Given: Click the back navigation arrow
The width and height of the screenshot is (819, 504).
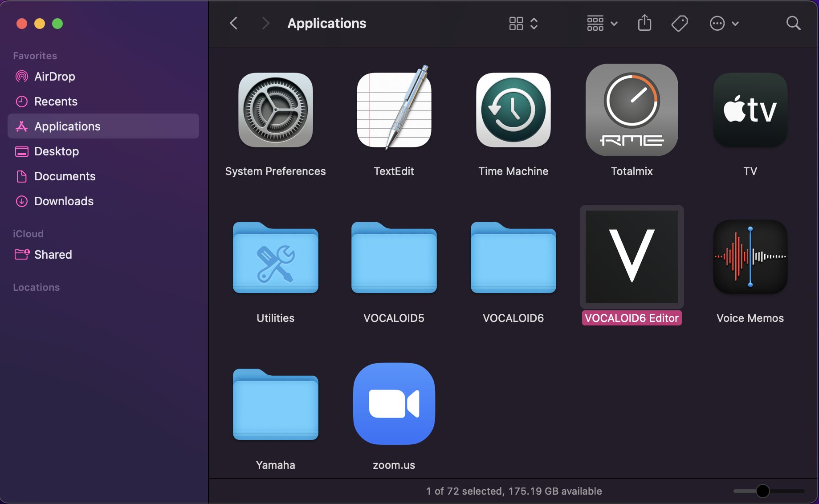Looking at the screenshot, I should tap(233, 23).
